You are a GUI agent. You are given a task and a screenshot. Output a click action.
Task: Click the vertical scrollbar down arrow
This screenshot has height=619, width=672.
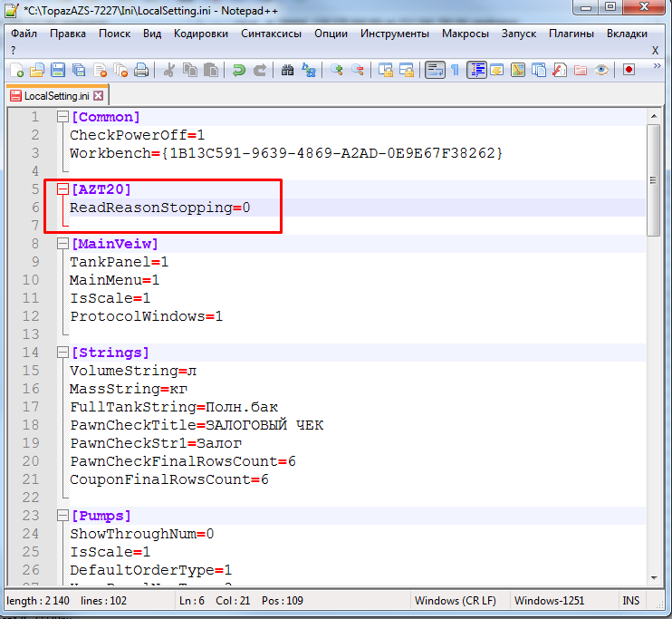[x=654, y=578]
